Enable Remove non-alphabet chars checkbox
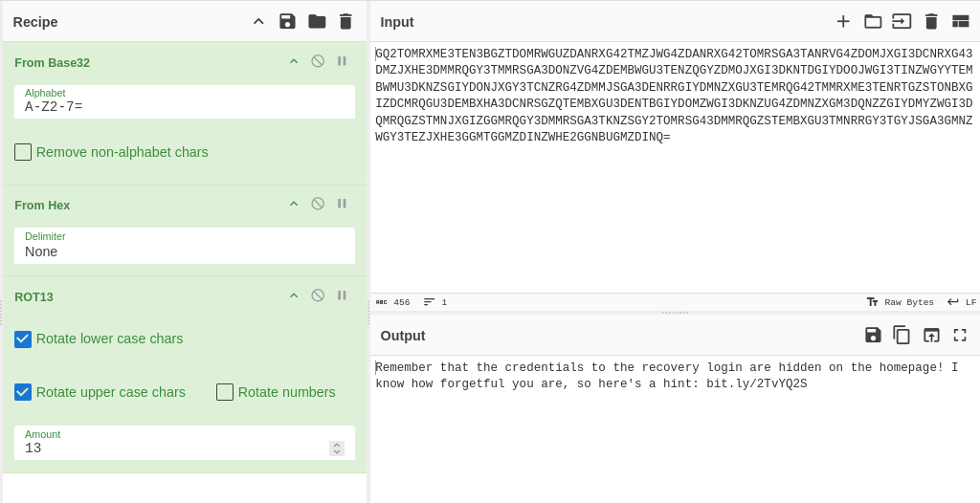Image resolution: width=980 pixels, height=503 pixels. [23, 152]
